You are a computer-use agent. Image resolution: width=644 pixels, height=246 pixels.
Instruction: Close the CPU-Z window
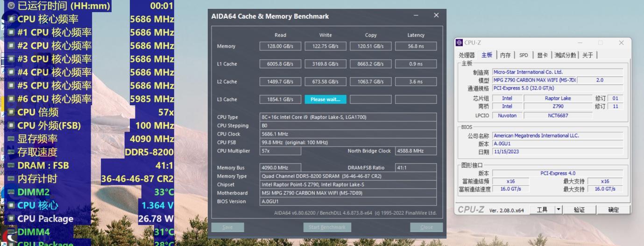[x=621, y=43]
